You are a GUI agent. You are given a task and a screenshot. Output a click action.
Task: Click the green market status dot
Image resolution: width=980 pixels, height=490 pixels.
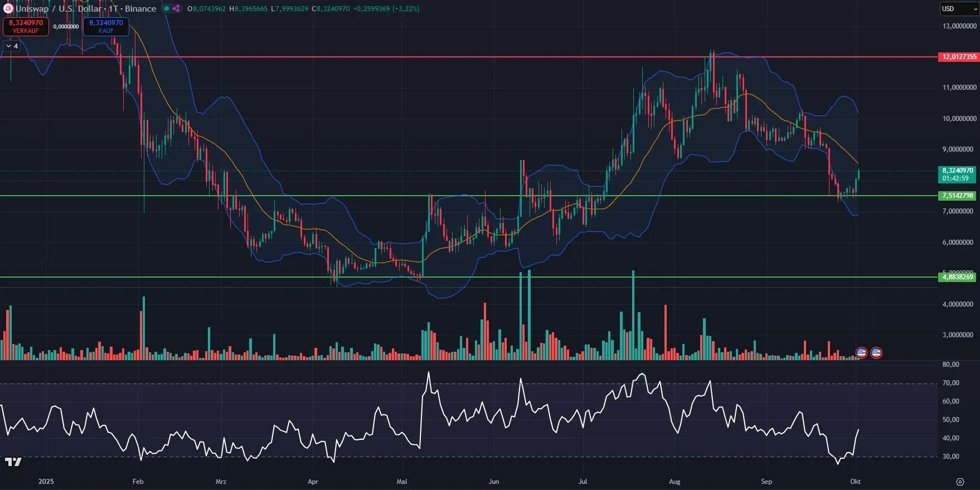(166, 8)
